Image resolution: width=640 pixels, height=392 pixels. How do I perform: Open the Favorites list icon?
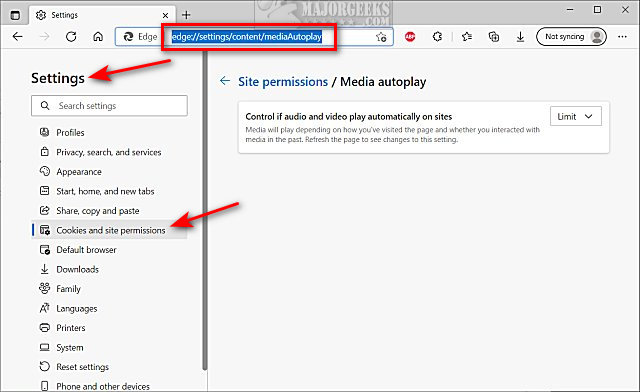(467, 37)
